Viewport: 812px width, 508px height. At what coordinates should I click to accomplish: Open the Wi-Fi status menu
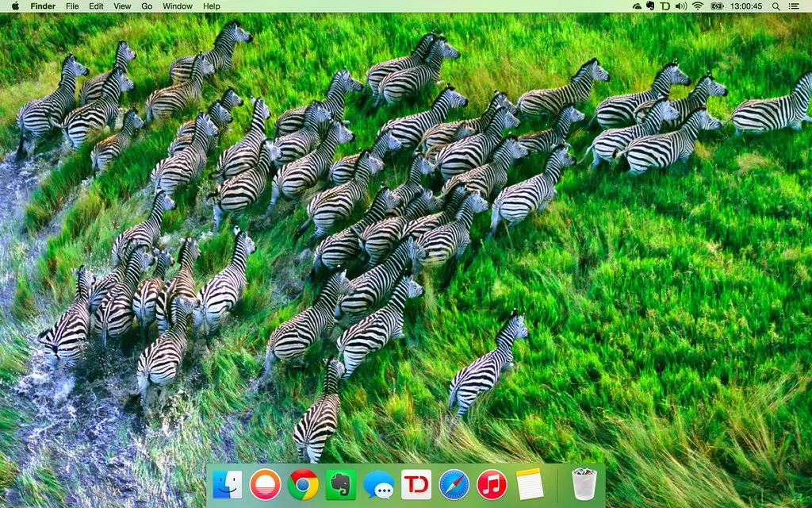[x=698, y=6]
